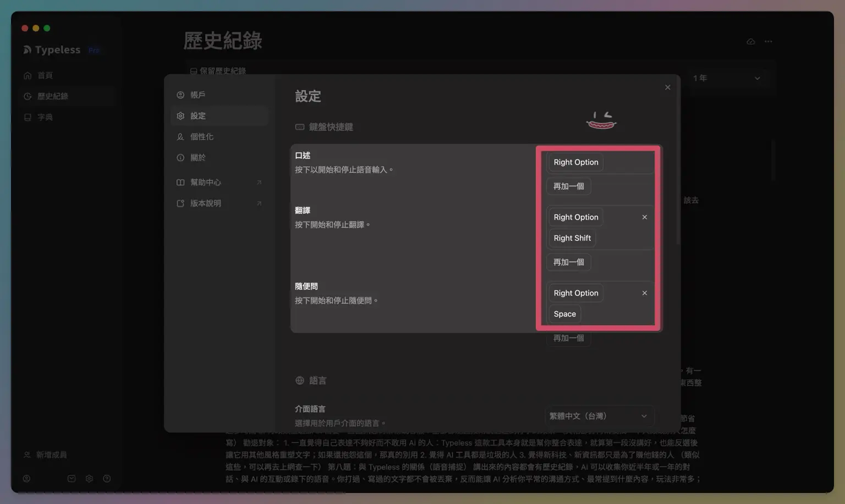
Task: Close the 設定 dialog
Action: (x=668, y=87)
